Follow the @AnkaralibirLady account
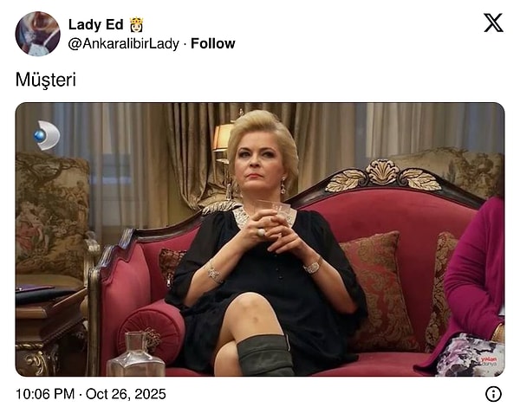 [213, 44]
